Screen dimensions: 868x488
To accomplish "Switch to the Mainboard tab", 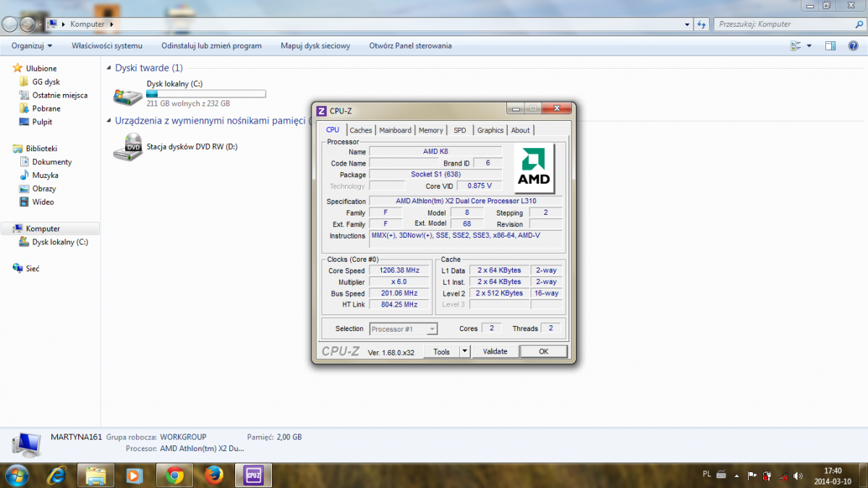I will [x=396, y=130].
